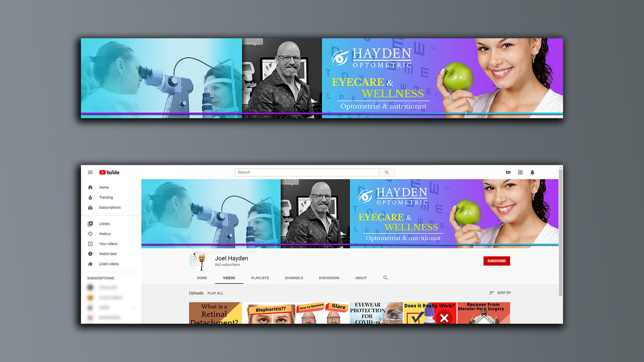Click the Subscriptions sidebar label
Viewport: 644px width, 362px height.
[110, 208]
